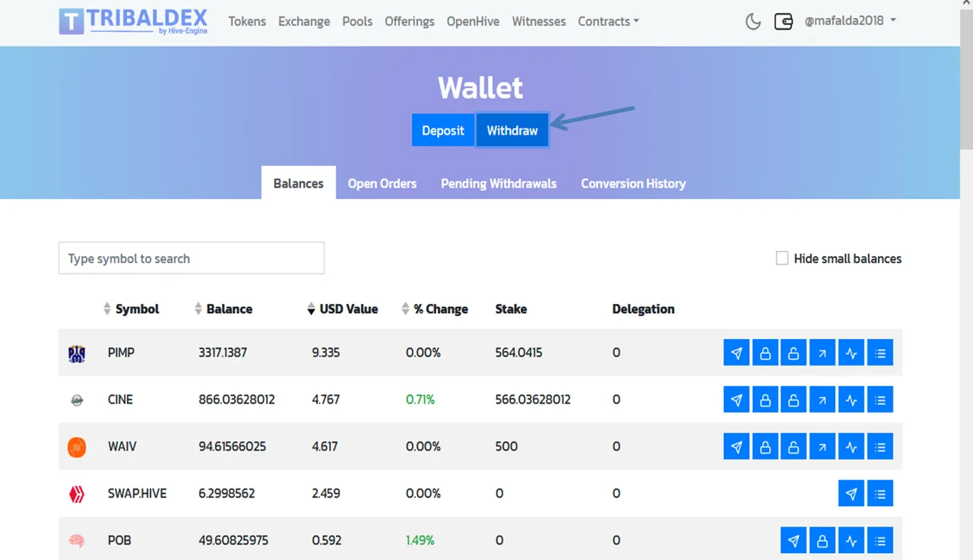The image size is (973, 560).
Task: Click the closed lock stake icon for POB
Action: tap(822, 541)
